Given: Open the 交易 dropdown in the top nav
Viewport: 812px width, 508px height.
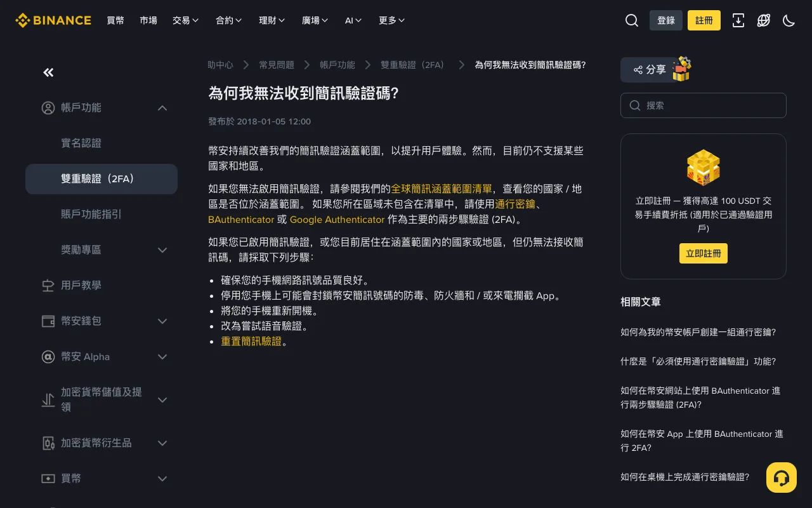Looking at the screenshot, I should click(186, 20).
